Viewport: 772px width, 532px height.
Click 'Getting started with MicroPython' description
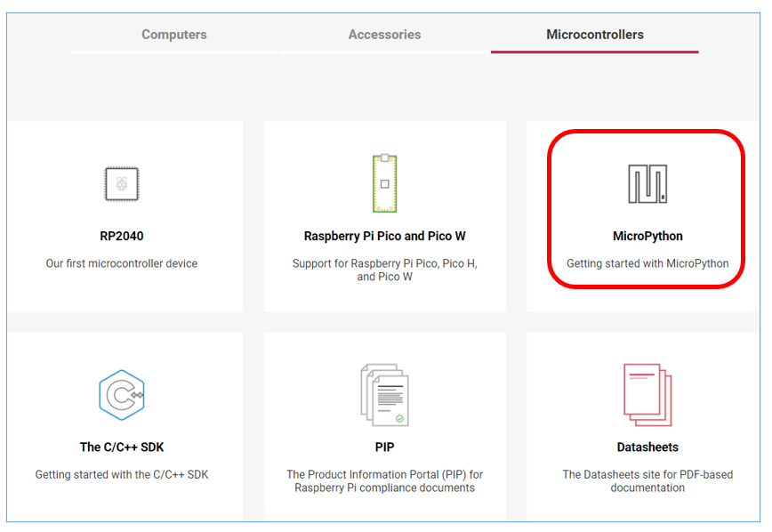pyautogui.click(x=647, y=263)
